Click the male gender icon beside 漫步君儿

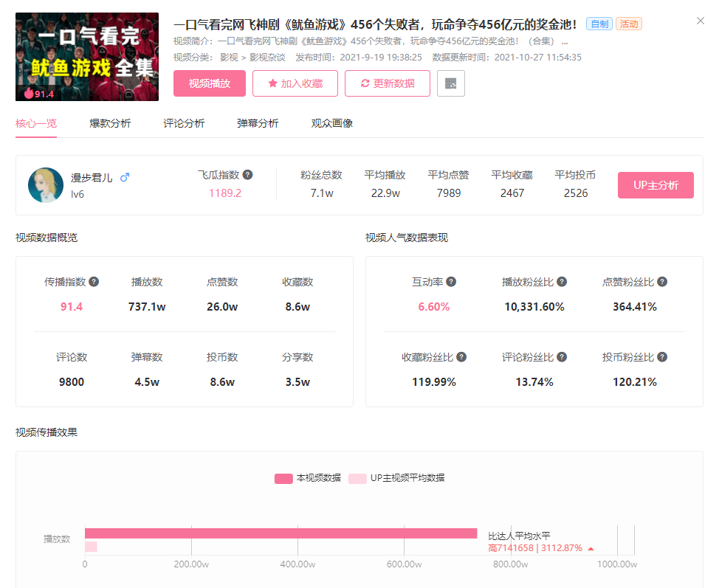point(125,177)
